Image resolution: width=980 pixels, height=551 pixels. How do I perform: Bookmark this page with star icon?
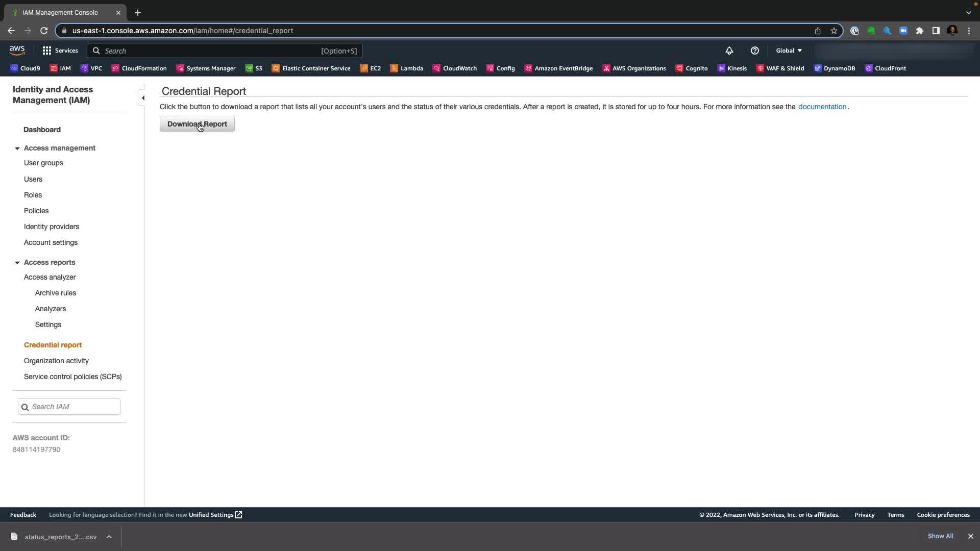(x=834, y=31)
